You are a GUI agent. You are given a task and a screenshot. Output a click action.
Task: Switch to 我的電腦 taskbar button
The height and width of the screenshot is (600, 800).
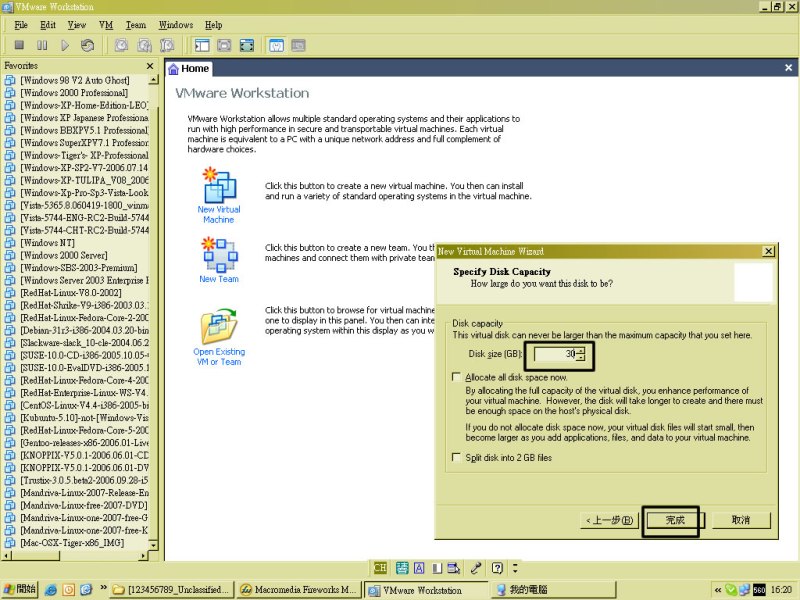click(554, 590)
